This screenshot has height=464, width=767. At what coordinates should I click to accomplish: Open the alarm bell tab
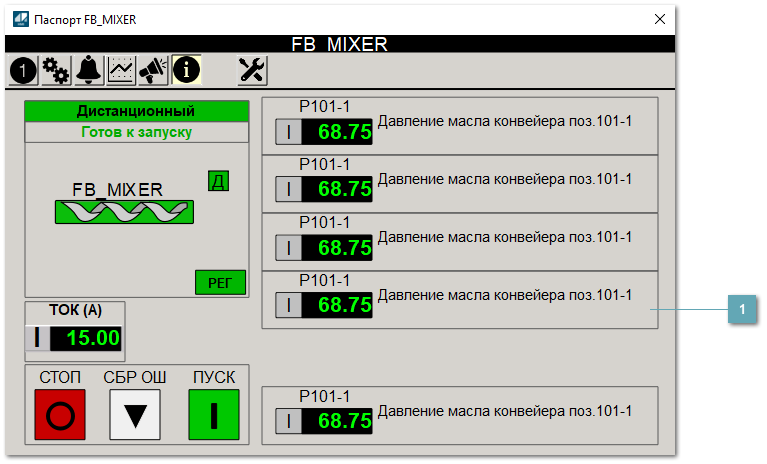[89, 69]
